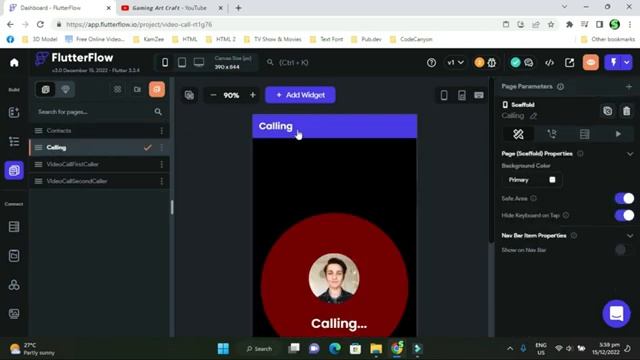Add a page parameter with plus icon
The width and height of the screenshot is (640, 360).
click(x=629, y=87)
